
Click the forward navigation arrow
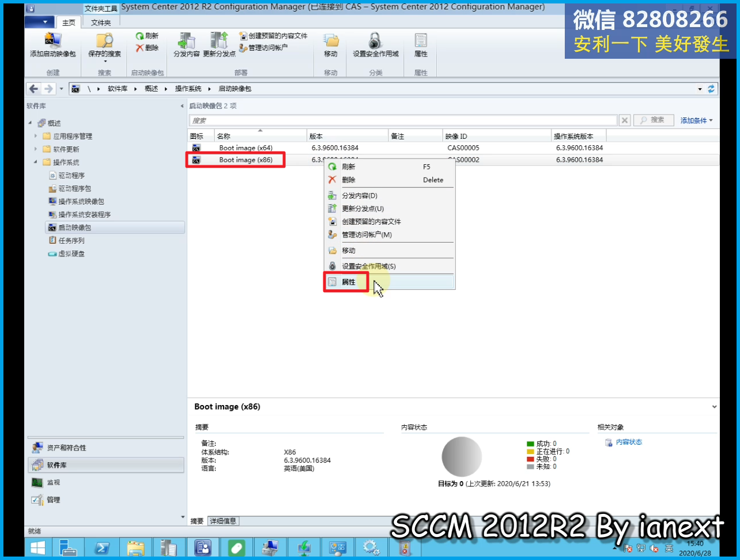[x=48, y=89]
